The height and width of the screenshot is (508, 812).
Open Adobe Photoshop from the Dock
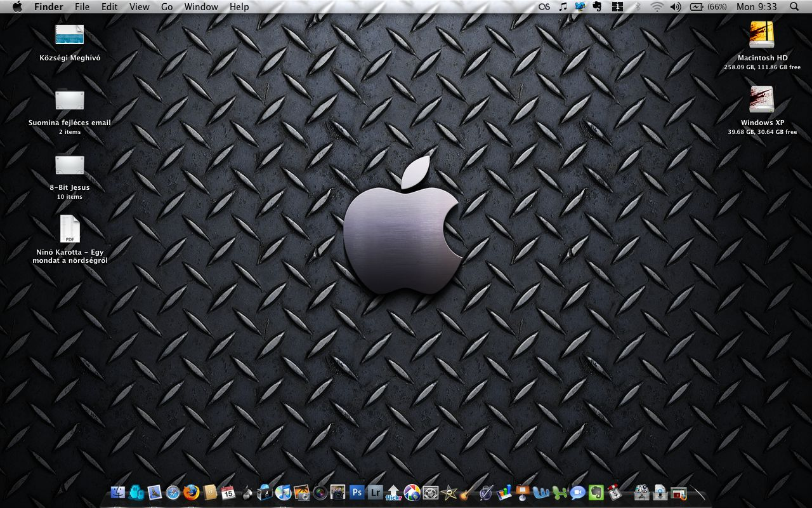coord(357,492)
